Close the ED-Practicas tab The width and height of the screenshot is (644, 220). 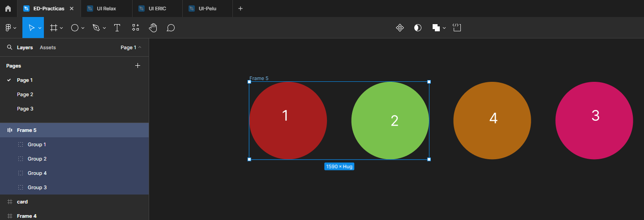(72, 8)
